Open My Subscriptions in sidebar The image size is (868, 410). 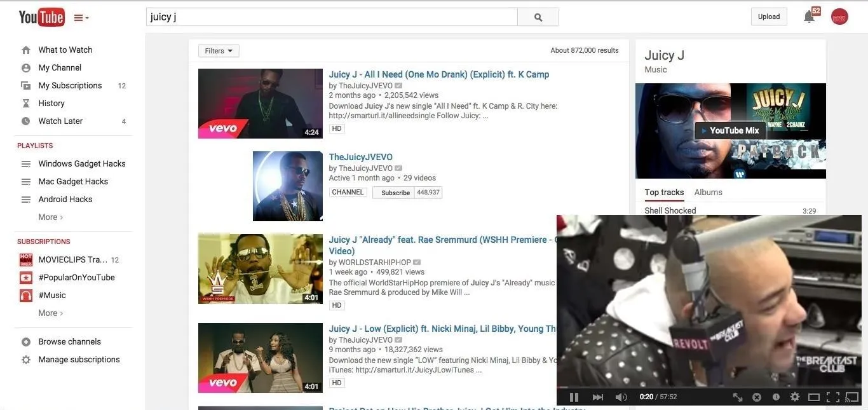70,85
